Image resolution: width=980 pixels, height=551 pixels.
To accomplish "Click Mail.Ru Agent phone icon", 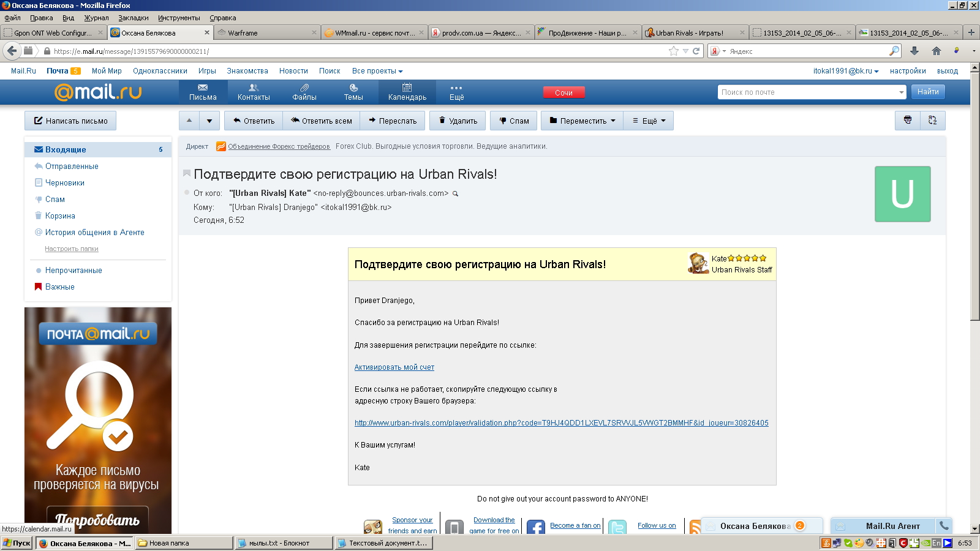I will (944, 526).
